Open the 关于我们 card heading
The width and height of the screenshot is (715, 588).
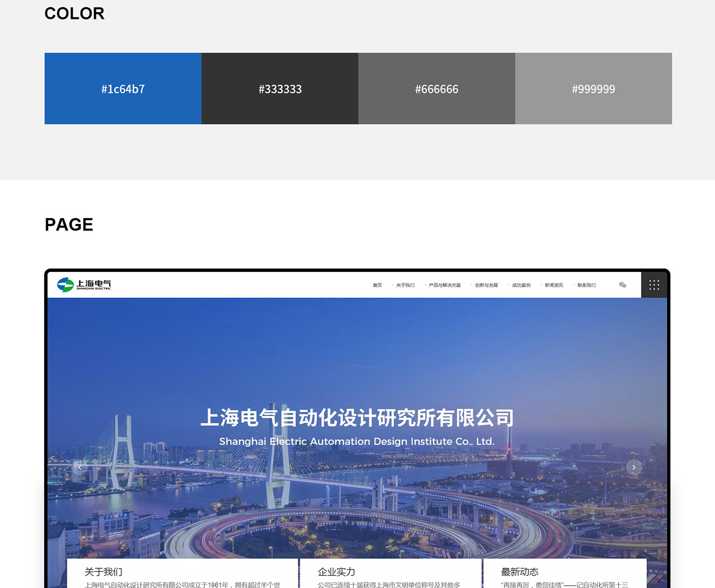coord(104,572)
